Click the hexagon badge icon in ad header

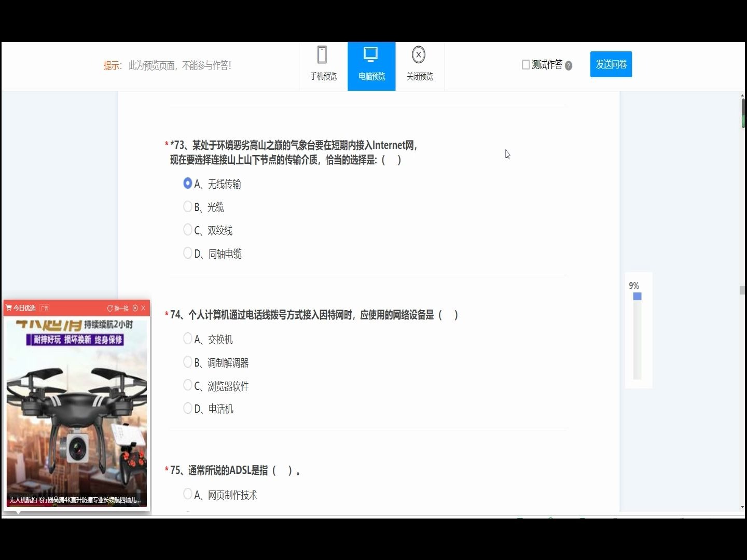pyautogui.click(x=134, y=307)
